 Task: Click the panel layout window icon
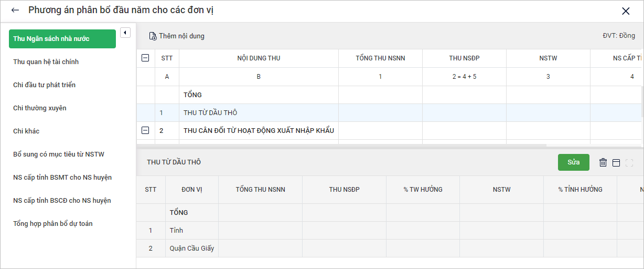point(616,162)
